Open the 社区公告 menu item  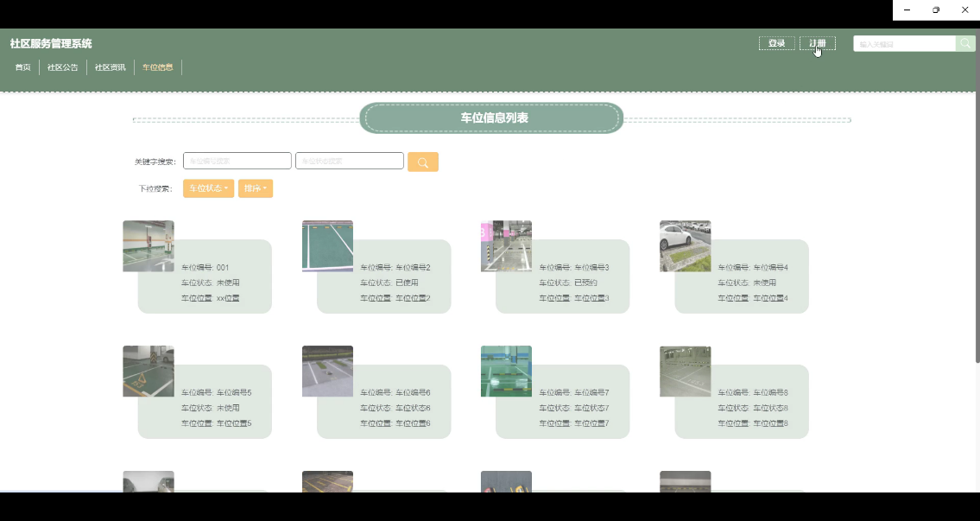coord(62,67)
